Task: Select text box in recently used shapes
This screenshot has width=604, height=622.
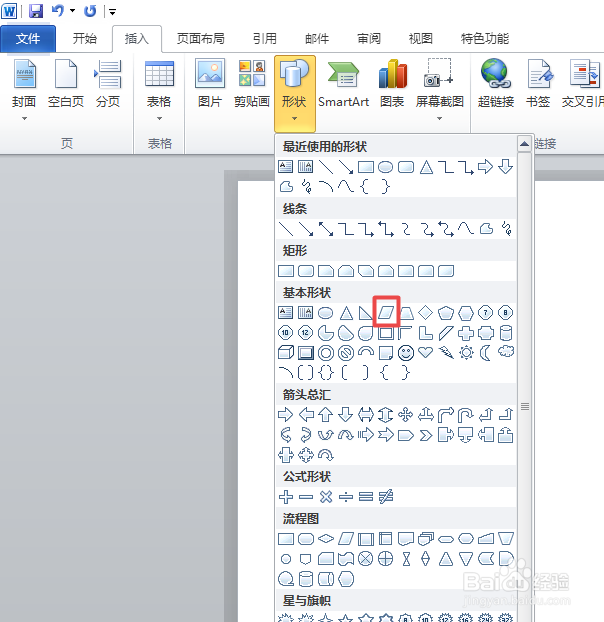Action: point(286,167)
